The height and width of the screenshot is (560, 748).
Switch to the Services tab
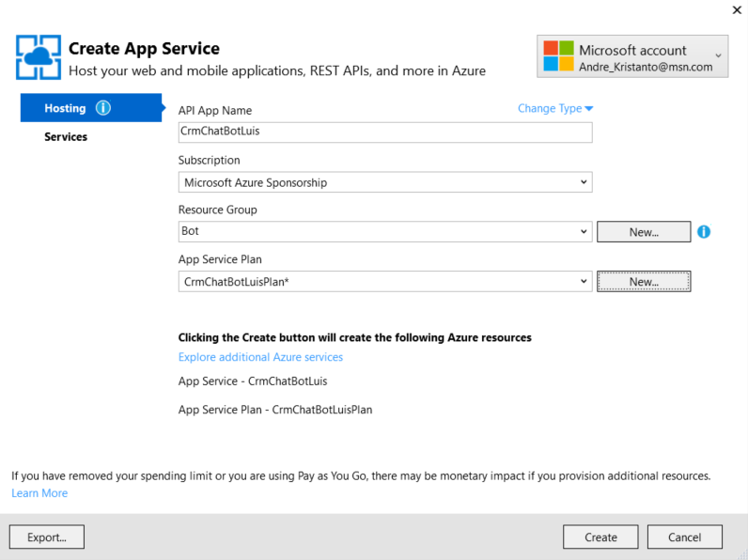(66, 137)
